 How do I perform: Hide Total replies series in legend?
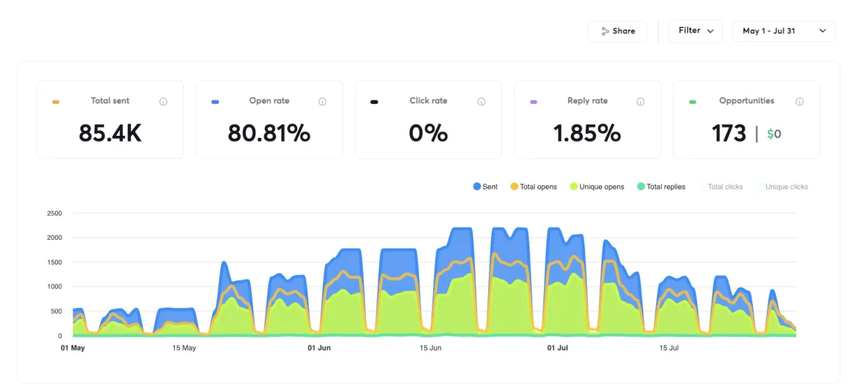661,186
